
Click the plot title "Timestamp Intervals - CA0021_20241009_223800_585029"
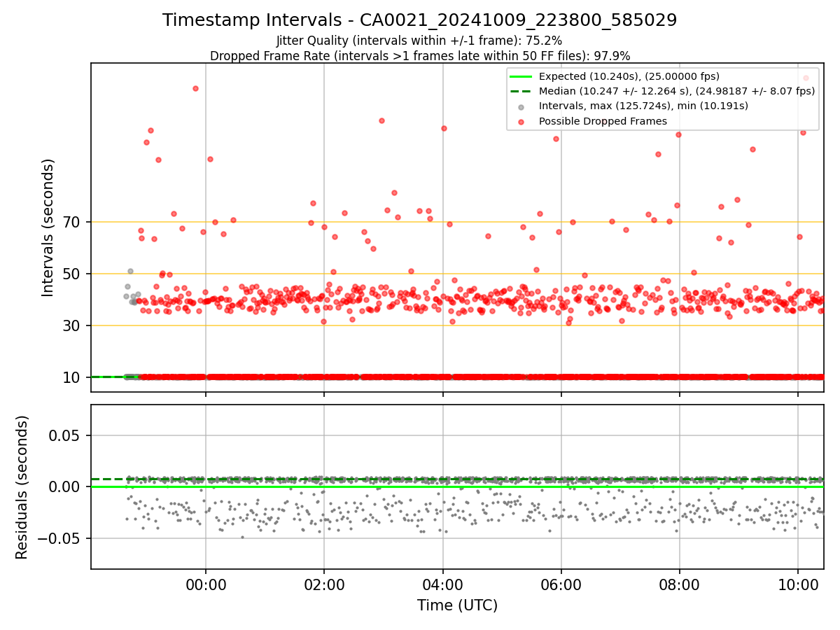point(420,20)
